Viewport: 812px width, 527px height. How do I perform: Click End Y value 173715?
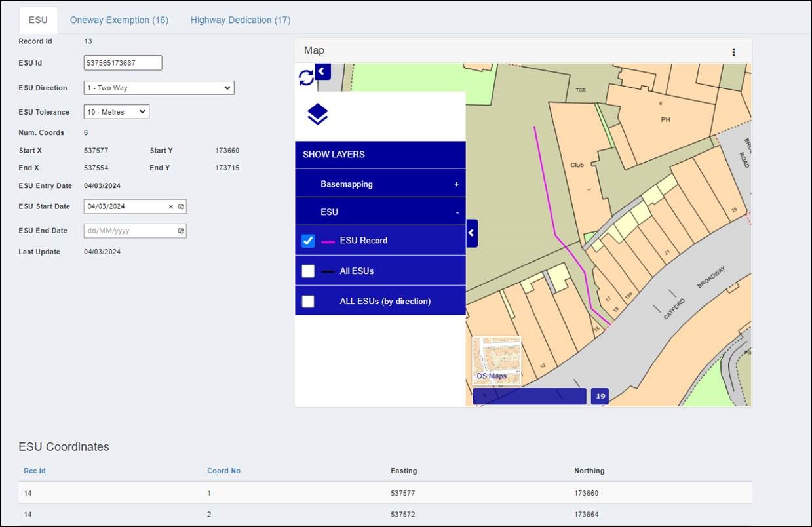coord(227,168)
